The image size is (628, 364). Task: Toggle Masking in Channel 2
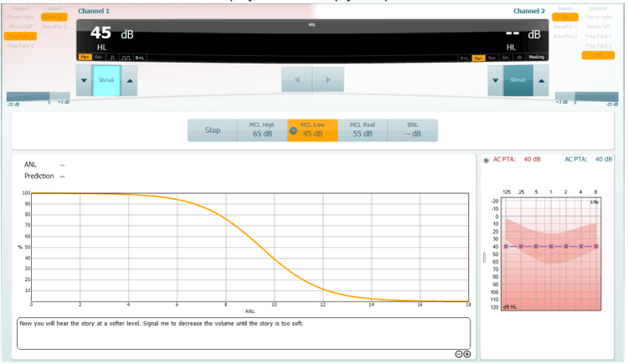pos(536,58)
